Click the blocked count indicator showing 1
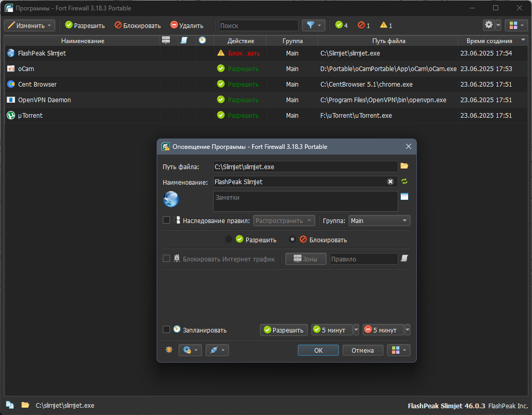This screenshot has width=532, height=415. pyautogui.click(x=364, y=25)
